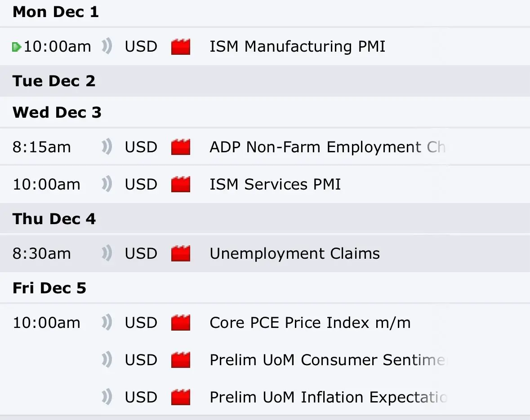
Task: Toggle the speaker alert for Unemployment Claims
Action: coord(107,253)
